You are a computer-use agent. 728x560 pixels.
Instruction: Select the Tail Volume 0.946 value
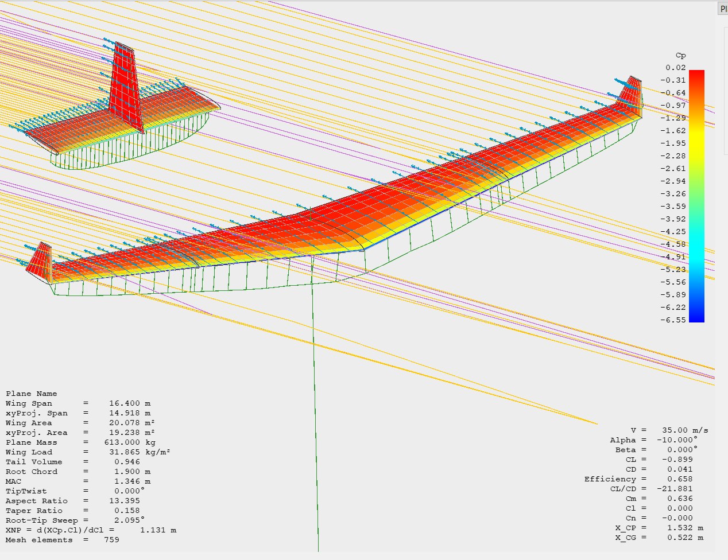click(x=127, y=462)
